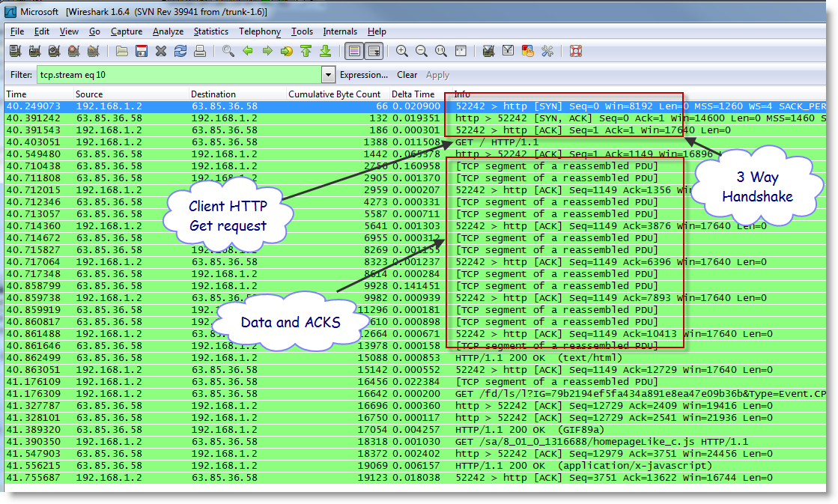Toggle packet list colorization
The height and width of the screenshot is (504, 838).
coord(353,52)
